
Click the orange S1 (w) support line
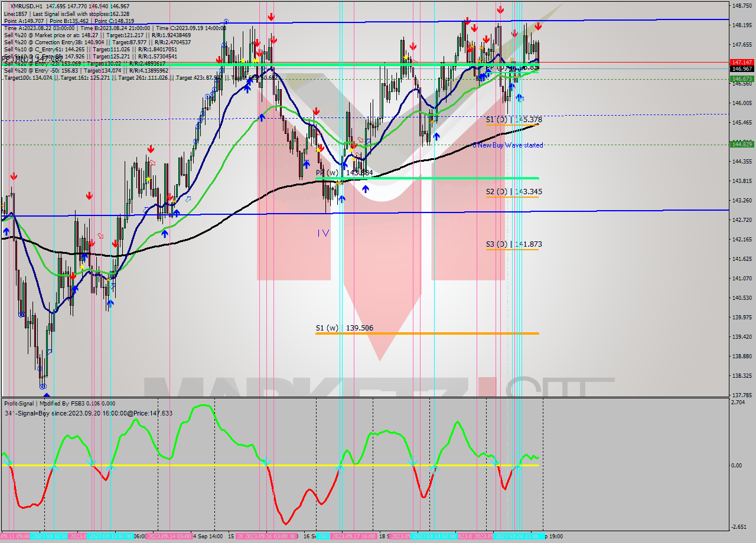427,333
